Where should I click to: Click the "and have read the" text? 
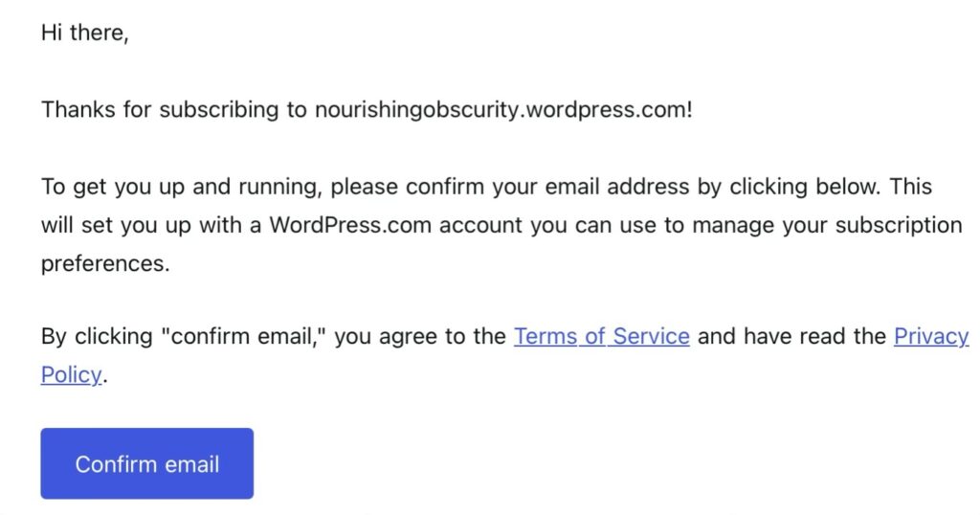pos(791,337)
